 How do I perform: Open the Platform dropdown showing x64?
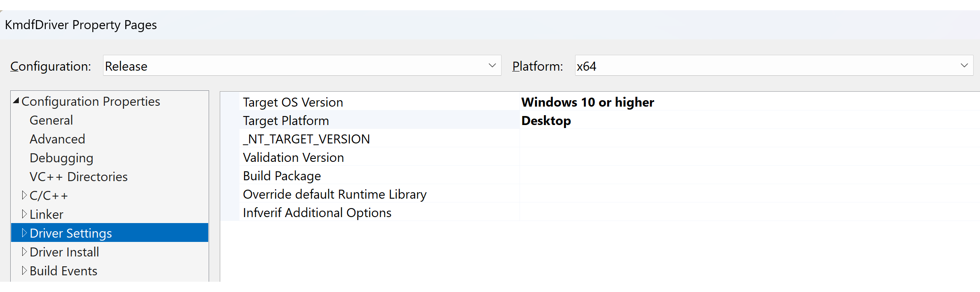[x=774, y=66]
